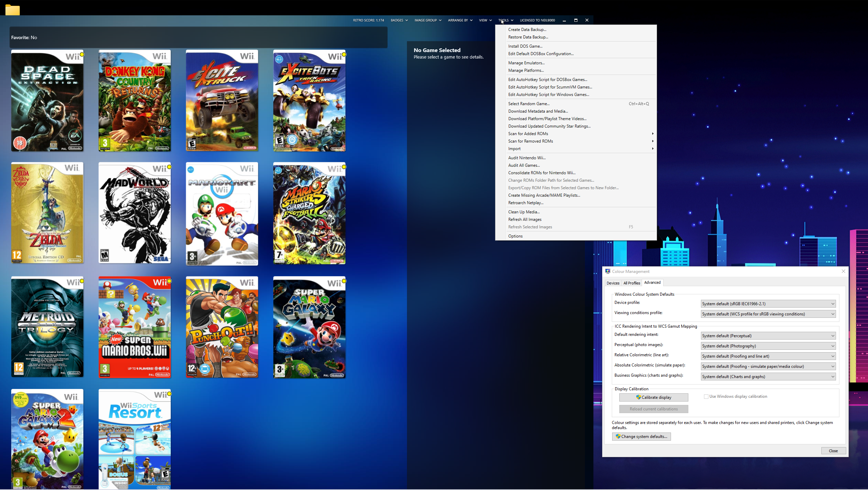Viewport: 868px width, 490px height.
Task: Click Close button in Colour Management
Action: pyautogui.click(x=833, y=451)
